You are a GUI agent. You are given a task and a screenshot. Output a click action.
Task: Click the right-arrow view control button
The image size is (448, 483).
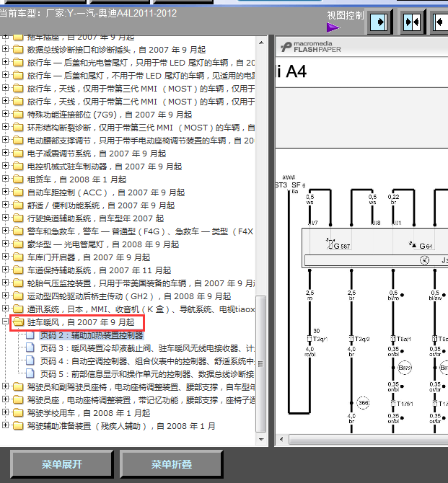coord(379,22)
